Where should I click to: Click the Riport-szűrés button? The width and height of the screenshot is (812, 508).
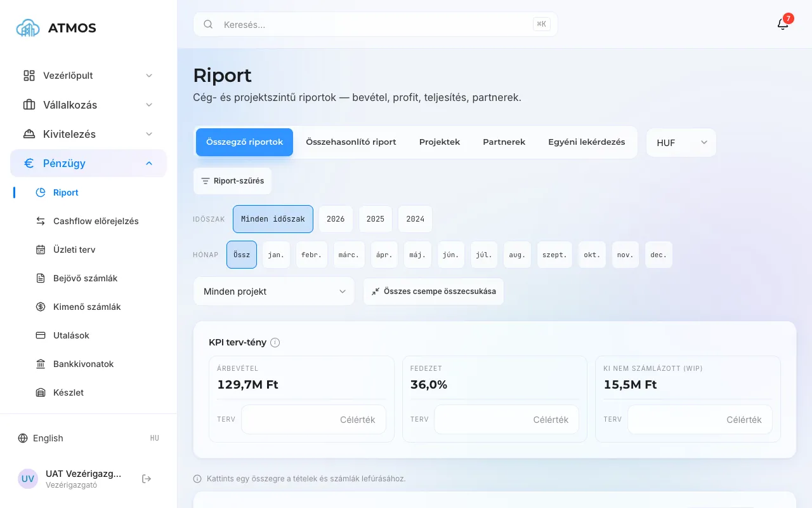pos(232,181)
